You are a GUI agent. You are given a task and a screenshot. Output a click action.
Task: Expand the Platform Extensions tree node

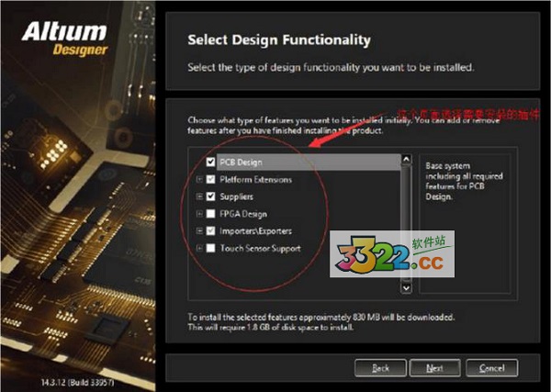click(x=199, y=180)
